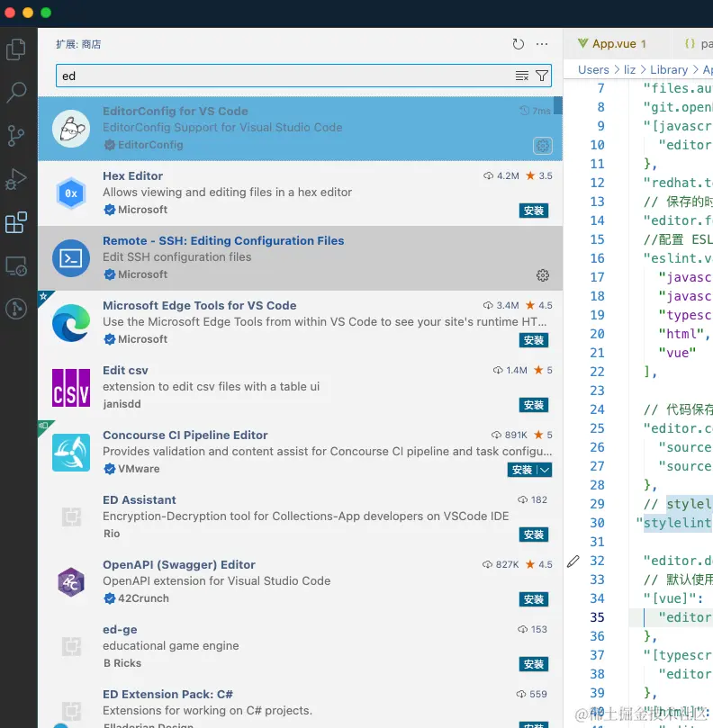This screenshot has width=713, height=728.
Task: Open Concourse CI Pipeline Editor entry
Action: pos(300,453)
